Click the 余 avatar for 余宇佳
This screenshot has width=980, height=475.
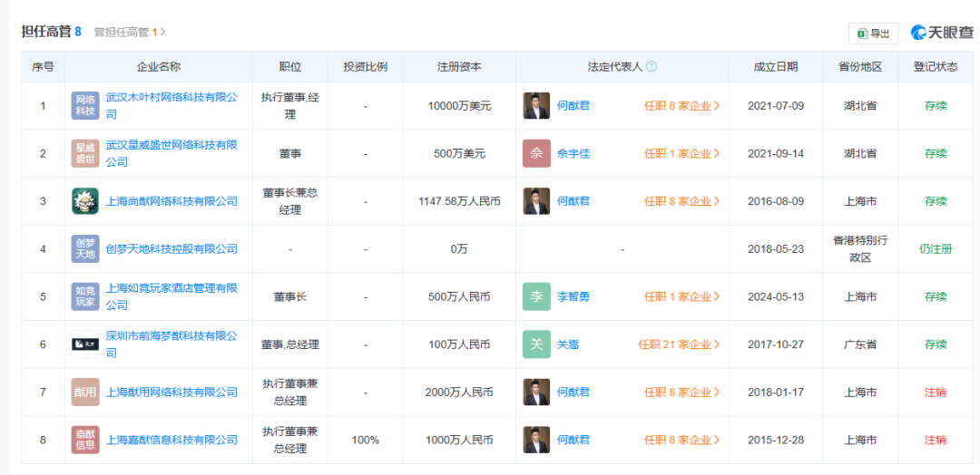(x=536, y=153)
